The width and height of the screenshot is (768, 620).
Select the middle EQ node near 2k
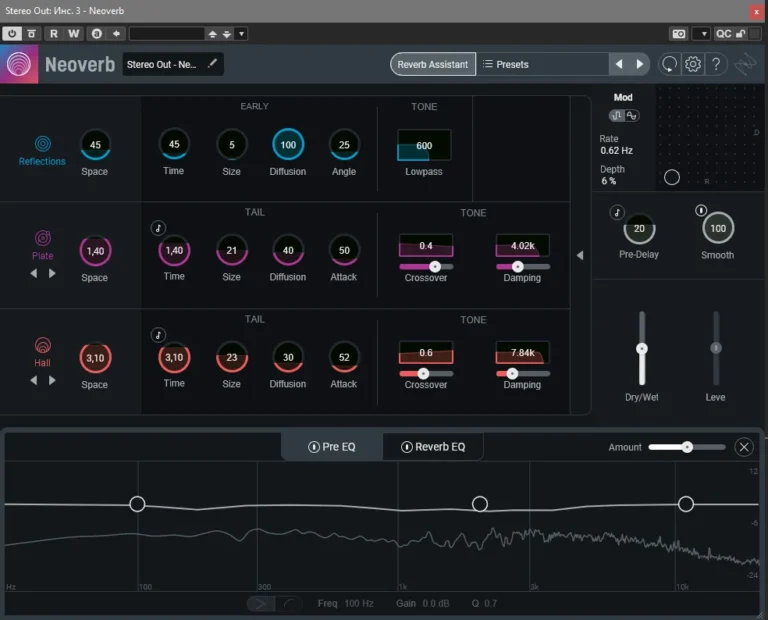click(x=480, y=503)
